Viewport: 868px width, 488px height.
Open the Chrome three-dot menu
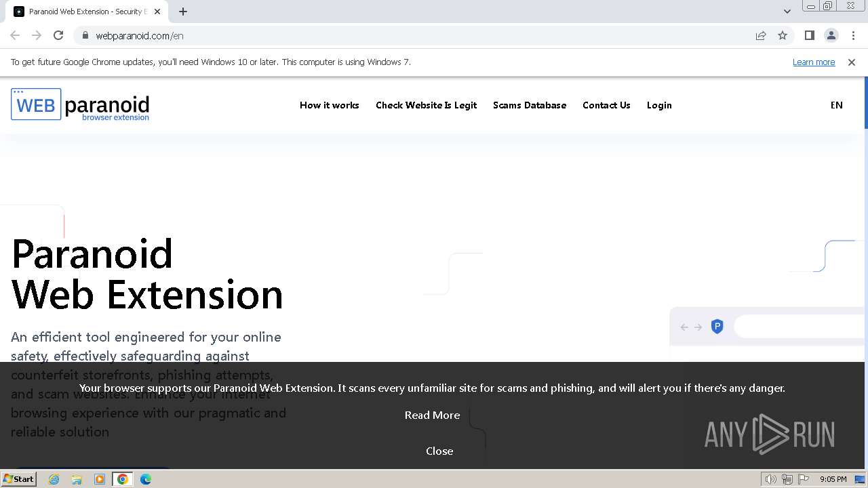853,35
